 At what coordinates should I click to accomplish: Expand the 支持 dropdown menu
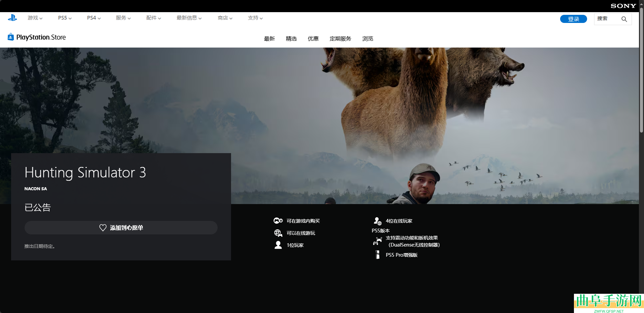(x=255, y=18)
